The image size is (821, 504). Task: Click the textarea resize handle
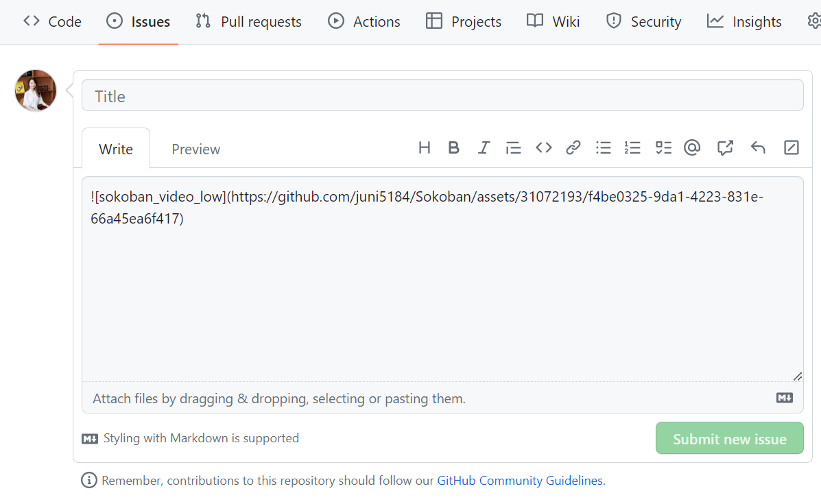pyautogui.click(x=798, y=376)
